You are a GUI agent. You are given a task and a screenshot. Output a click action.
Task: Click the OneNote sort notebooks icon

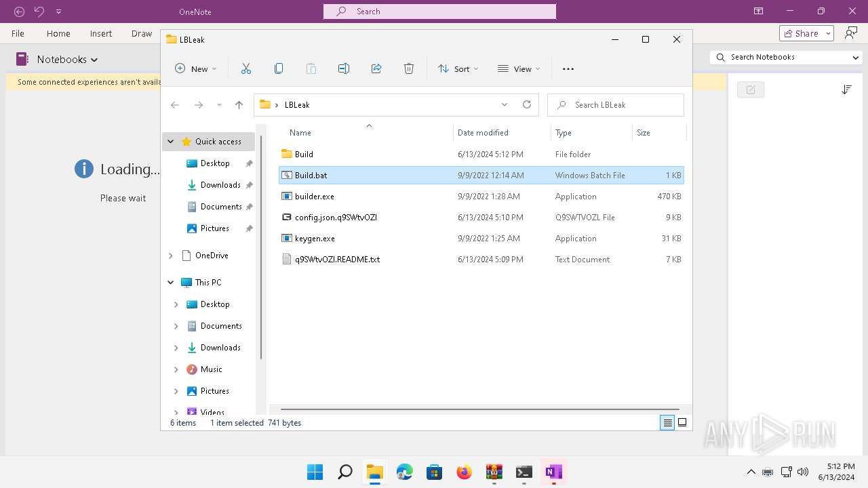846,89
